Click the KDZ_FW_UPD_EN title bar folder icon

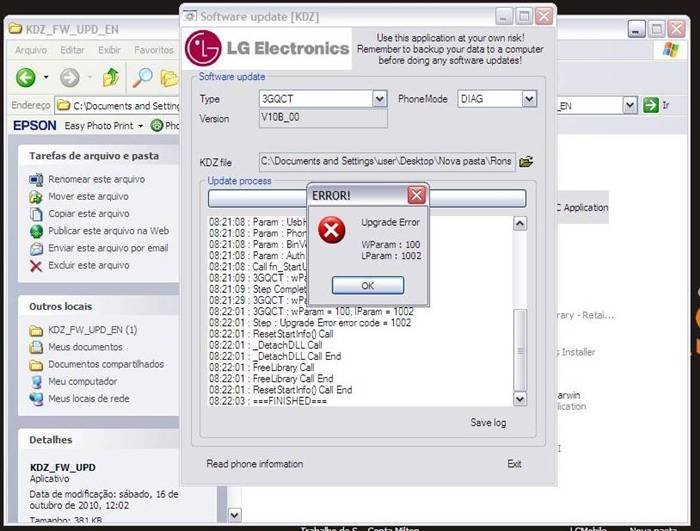click(x=16, y=29)
